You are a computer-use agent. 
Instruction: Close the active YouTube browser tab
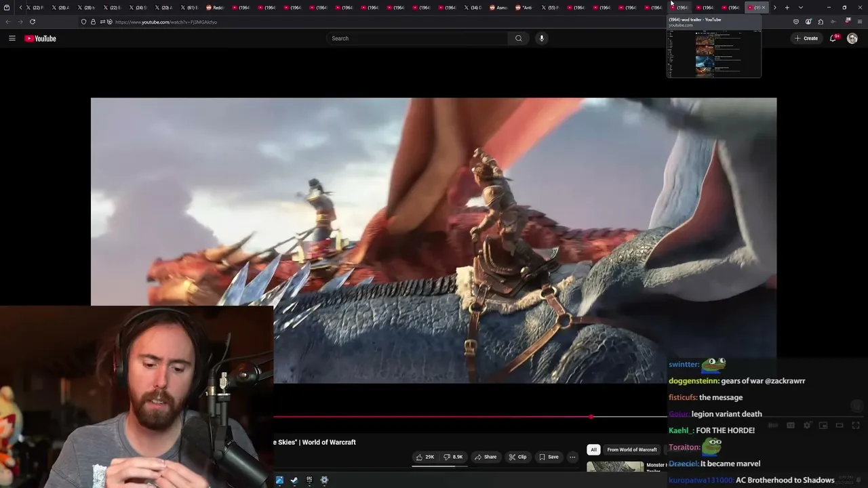click(x=764, y=7)
